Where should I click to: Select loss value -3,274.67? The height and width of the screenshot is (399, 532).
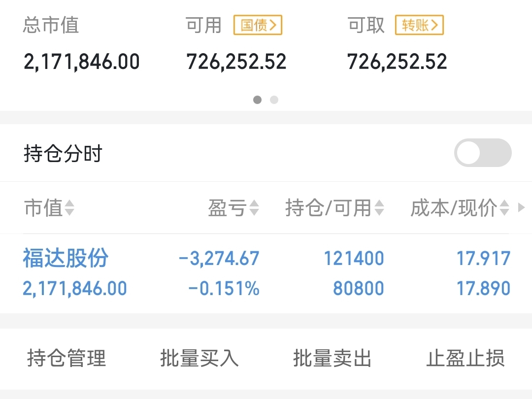tap(219, 259)
